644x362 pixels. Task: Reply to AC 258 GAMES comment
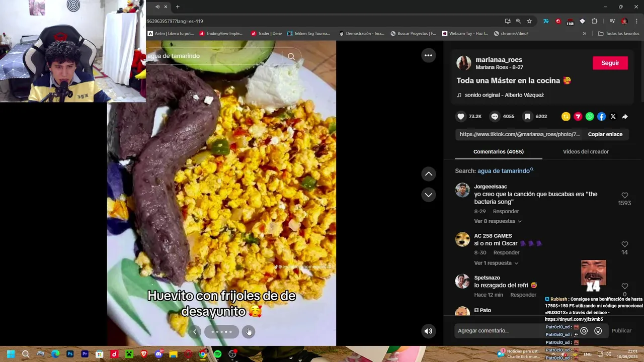[506, 252]
